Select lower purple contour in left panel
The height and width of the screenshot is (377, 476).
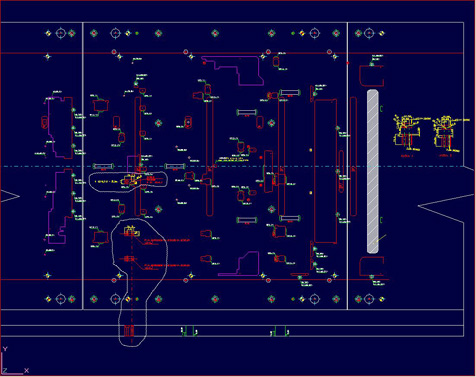[x=60, y=206]
